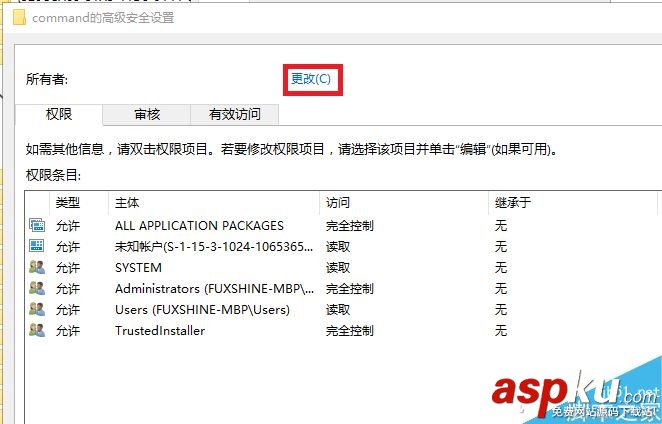This screenshot has height=424, width=662.
Task: Select the Users (FUXSHINE-MBP\Users) entry
Action: click(x=202, y=310)
